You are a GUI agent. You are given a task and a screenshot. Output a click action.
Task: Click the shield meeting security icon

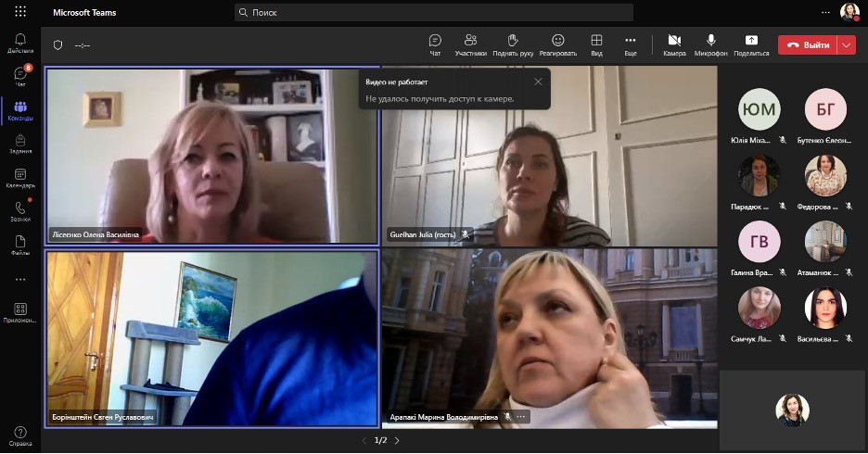pos(57,44)
